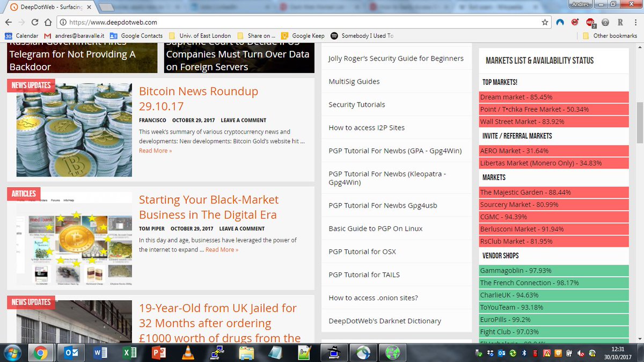Open the browser home page icon
The height and width of the screenshot is (362, 644).
[x=48, y=23]
